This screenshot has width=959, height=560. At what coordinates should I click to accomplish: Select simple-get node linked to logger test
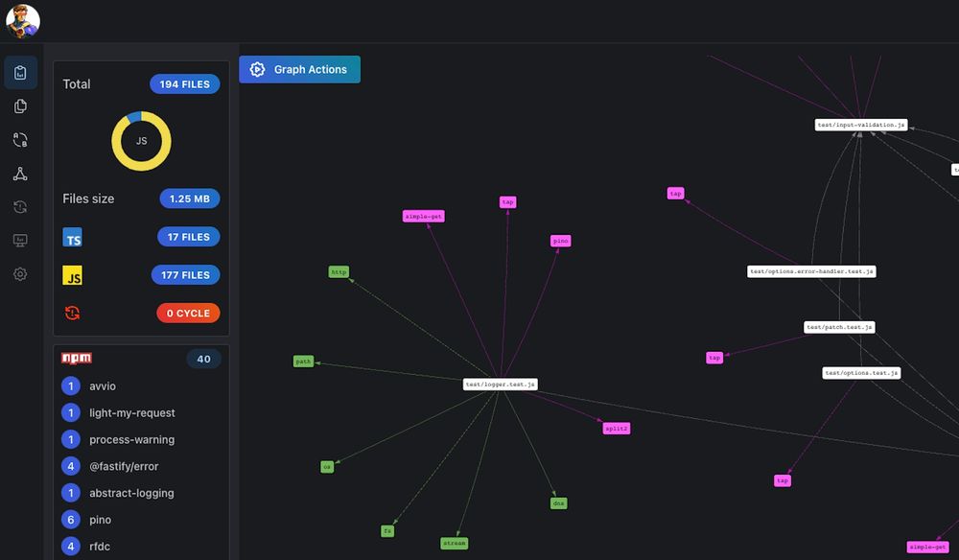coord(423,217)
